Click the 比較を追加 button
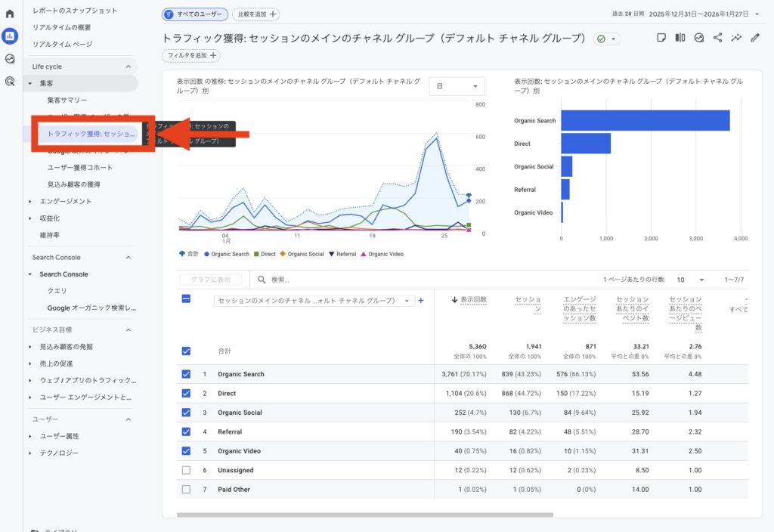 (x=255, y=14)
